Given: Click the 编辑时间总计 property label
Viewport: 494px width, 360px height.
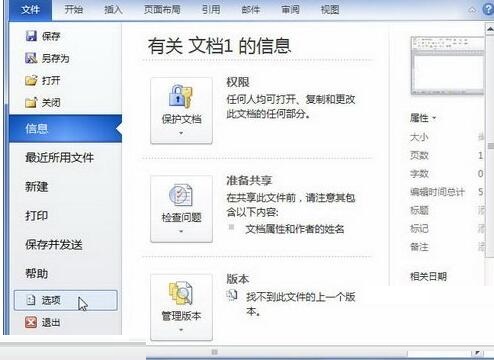Looking at the screenshot, I should click(x=437, y=192).
